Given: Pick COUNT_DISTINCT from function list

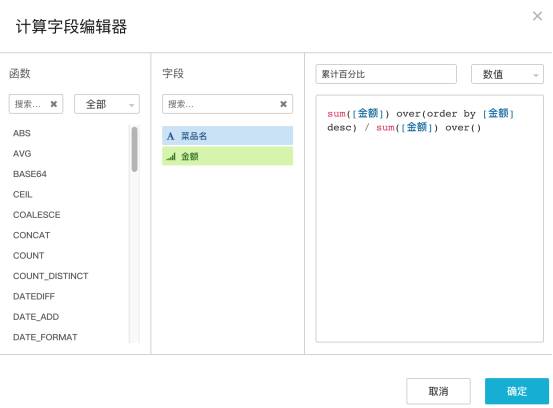Looking at the screenshot, I should click(x=50, y=276).
